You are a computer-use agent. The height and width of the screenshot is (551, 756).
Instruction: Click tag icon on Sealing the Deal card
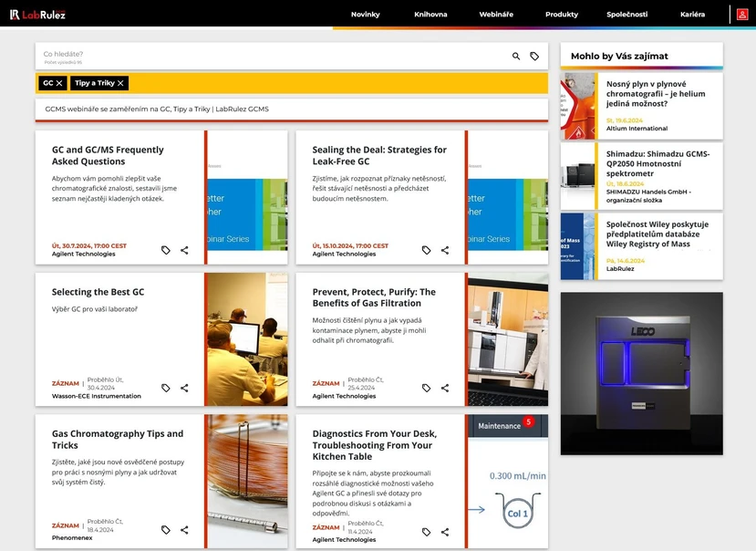click(x=426, y=250)
